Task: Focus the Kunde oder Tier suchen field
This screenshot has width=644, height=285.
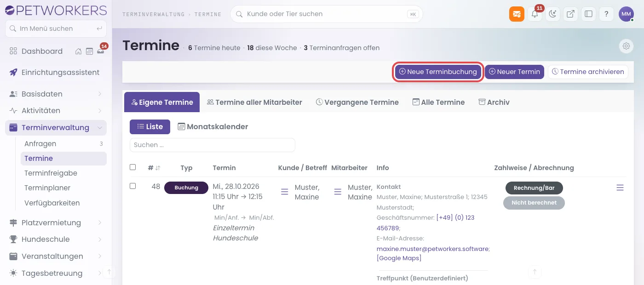Action: click(x=326, y=14)
